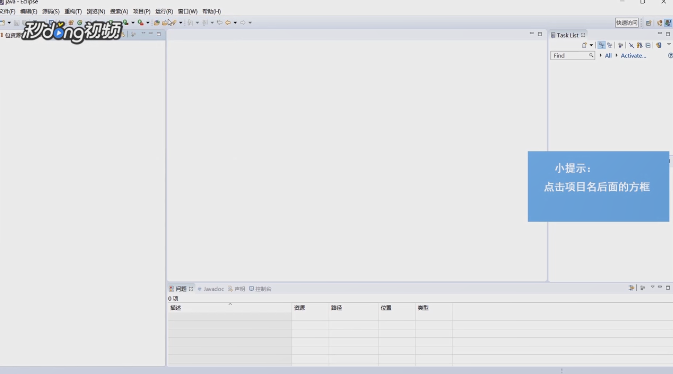Screen dimensions: 673x374
Task: Click the Last Edit Location icon
Action: (x=220, y=23)
